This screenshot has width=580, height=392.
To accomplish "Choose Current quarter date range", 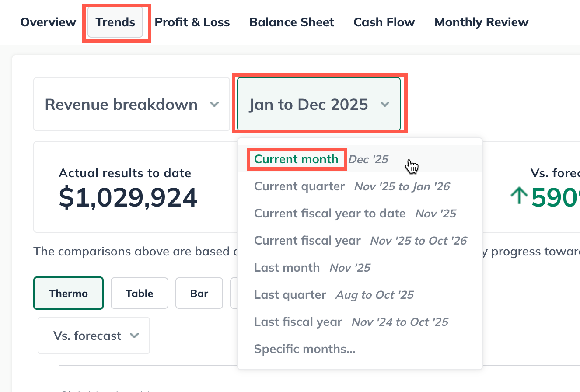I will (x=300, y=186).
